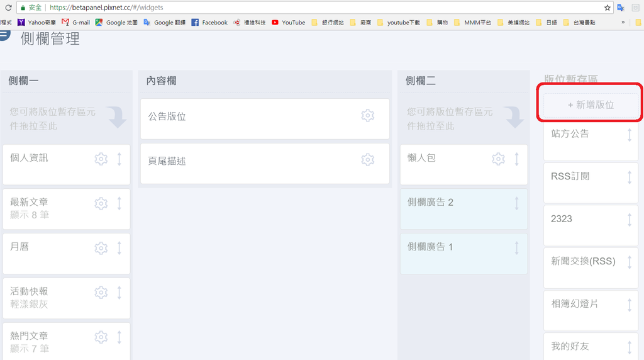This screenshot has width=644, height=360.
Task: Open settings gear for 熱門文章 widget
Action: [x=101, y=337]
